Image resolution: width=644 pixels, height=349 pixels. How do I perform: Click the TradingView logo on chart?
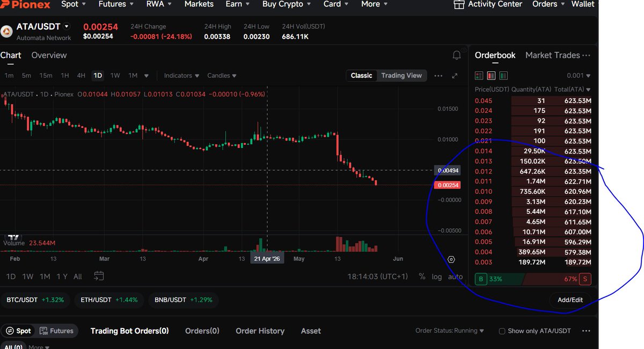pyautogui.click(x=13, y=237)
